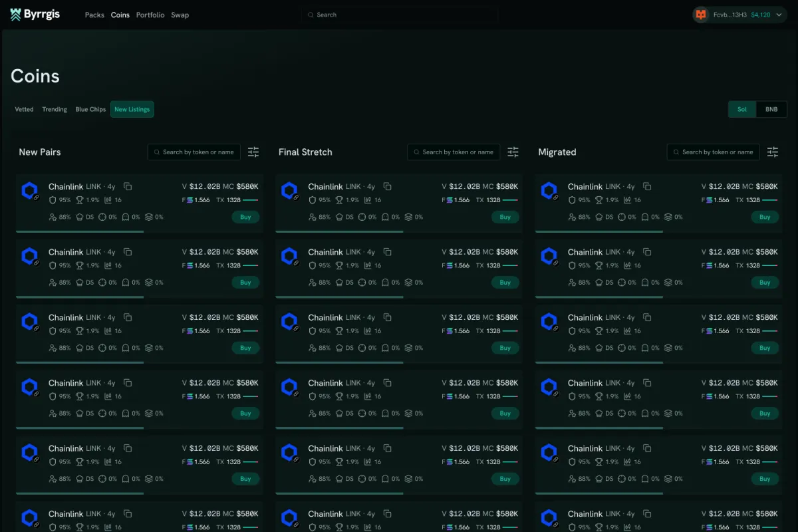Viewport: 798px width, 532px height.
Task: Click progress bar under first Final Stretch card
Action: 339,231
